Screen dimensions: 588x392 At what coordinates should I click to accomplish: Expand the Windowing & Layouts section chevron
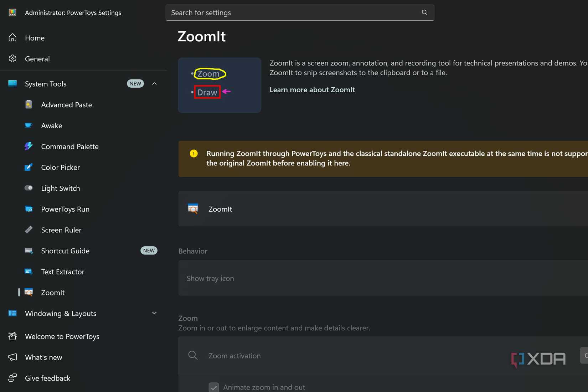tap(154, 313)
